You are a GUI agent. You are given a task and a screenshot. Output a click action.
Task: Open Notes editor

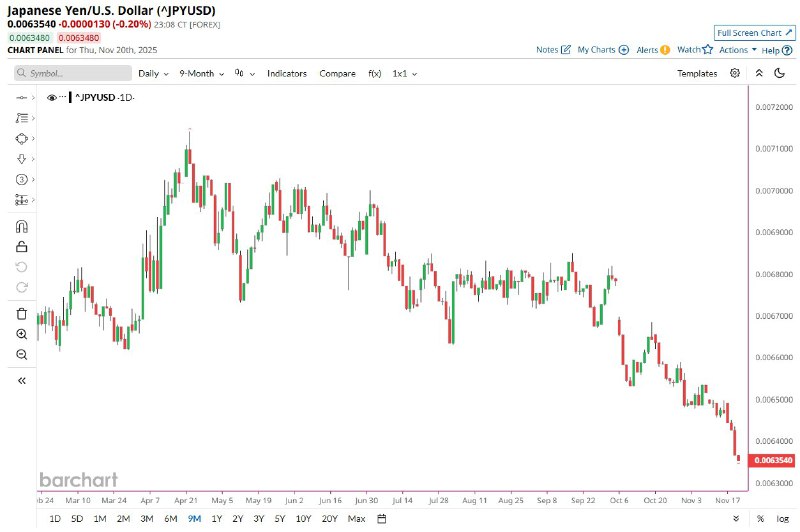click(x=554, y=49)
